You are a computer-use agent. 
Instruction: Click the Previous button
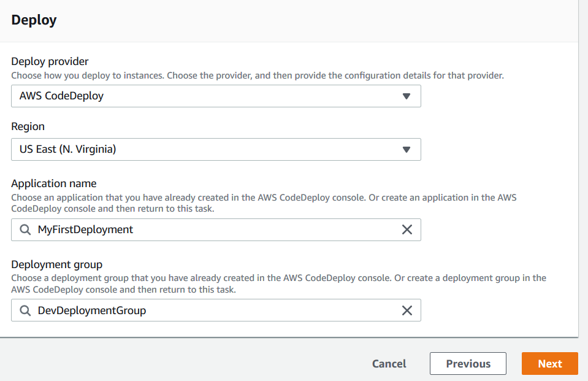pos(468,363)
